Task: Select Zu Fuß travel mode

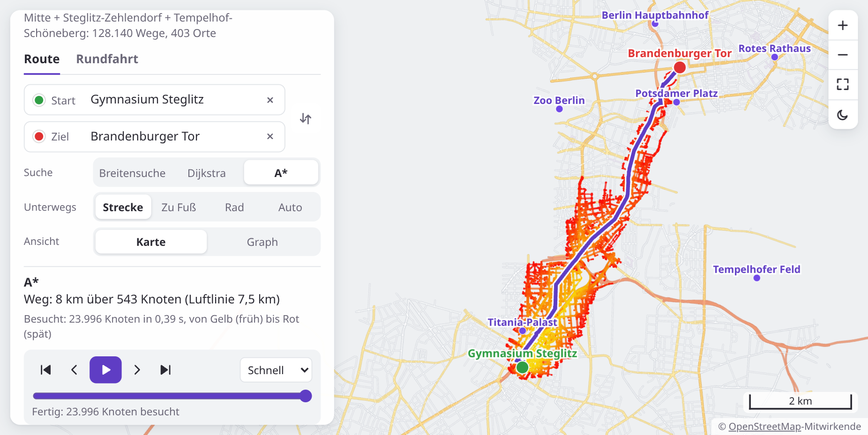Action: coord(179,207)
